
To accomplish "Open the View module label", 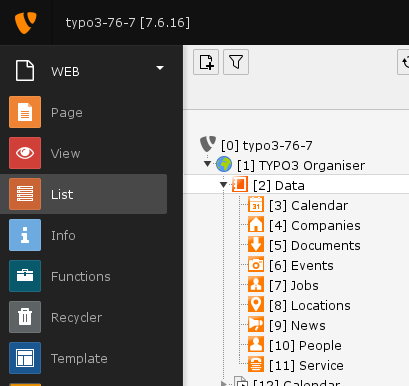I will [x=65, y=153].
